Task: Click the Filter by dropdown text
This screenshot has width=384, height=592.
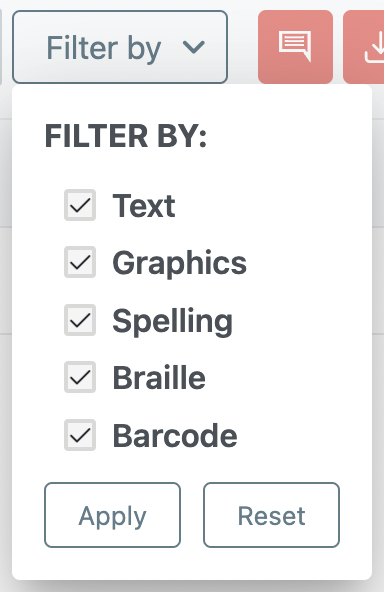Action: click(x=103, y=48)
